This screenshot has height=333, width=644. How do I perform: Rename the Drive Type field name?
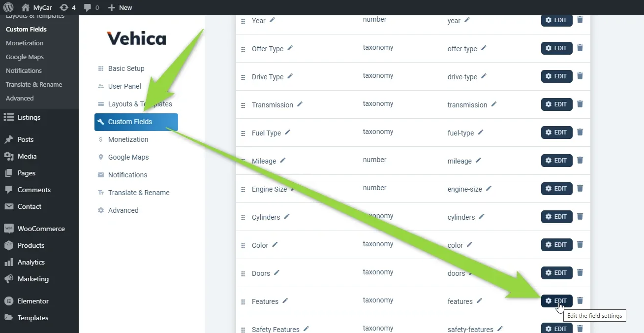[290, 76]
